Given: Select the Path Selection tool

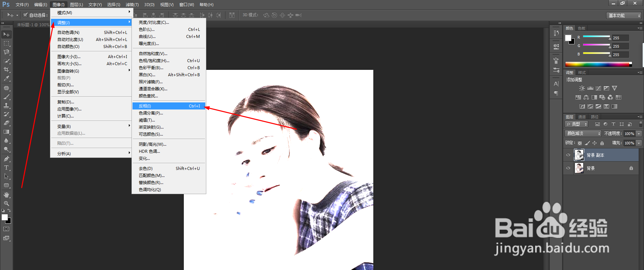Looking at the screenshot, I should pyautogui.click(x=6, y=176).
